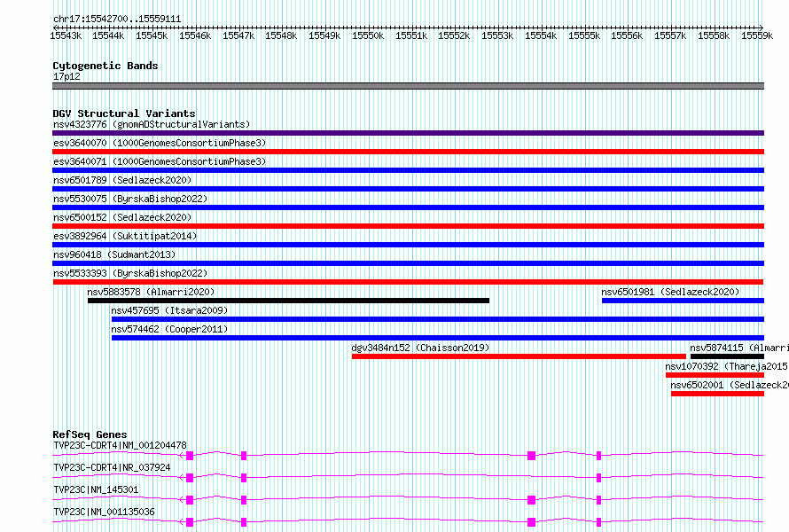Click the 15546k ruler tick label
This screenshot has height=532, width=789.
coord(195,35)
